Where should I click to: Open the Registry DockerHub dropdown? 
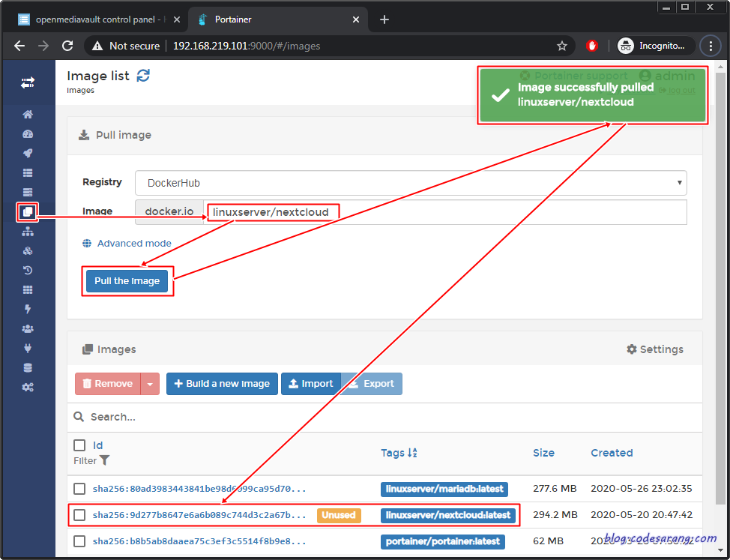(411, 183)
